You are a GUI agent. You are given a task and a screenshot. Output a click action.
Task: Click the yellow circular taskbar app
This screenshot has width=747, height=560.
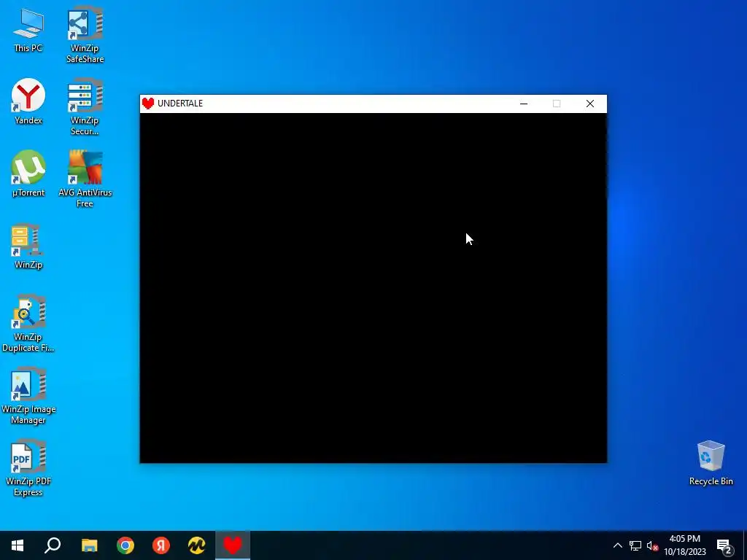197,545
